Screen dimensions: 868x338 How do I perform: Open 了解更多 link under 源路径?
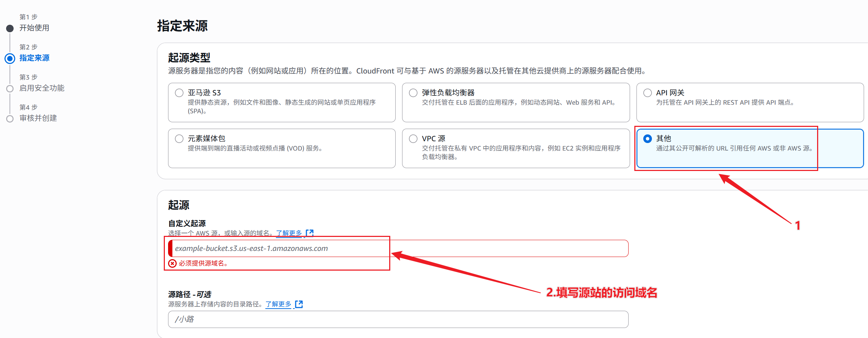[x=278, y=304]
